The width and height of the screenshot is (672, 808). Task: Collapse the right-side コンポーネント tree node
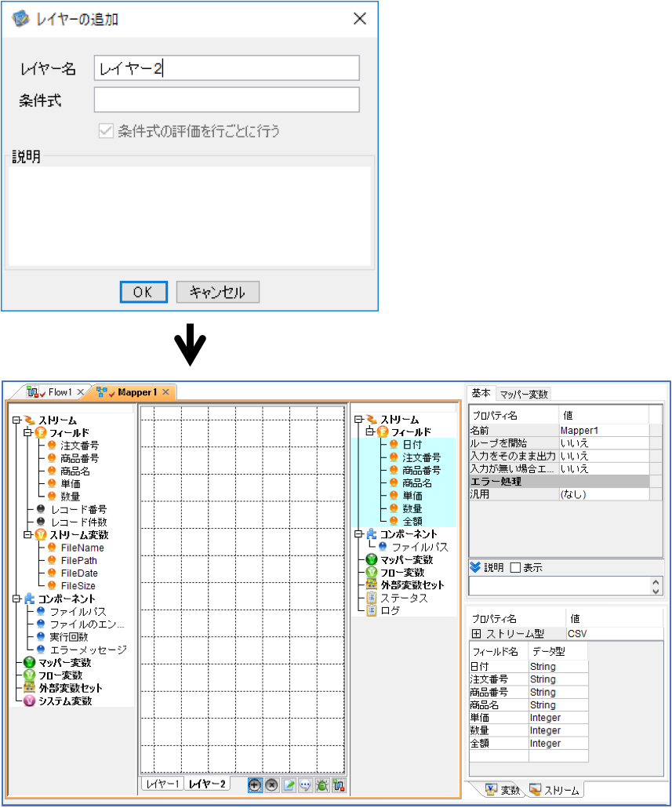click(x=358, y=534)
